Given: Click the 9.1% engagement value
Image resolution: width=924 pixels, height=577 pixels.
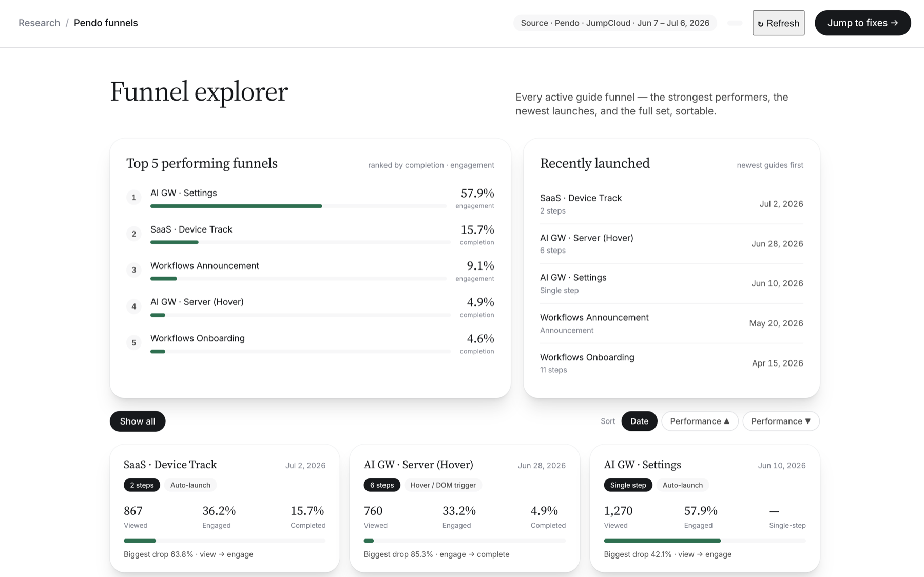Looking at the screenshot, I should [x=480, y=266].
